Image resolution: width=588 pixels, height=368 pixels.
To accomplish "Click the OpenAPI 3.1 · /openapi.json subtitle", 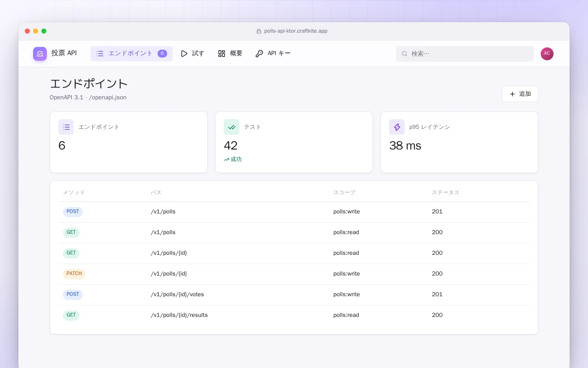I will (88, 98).
